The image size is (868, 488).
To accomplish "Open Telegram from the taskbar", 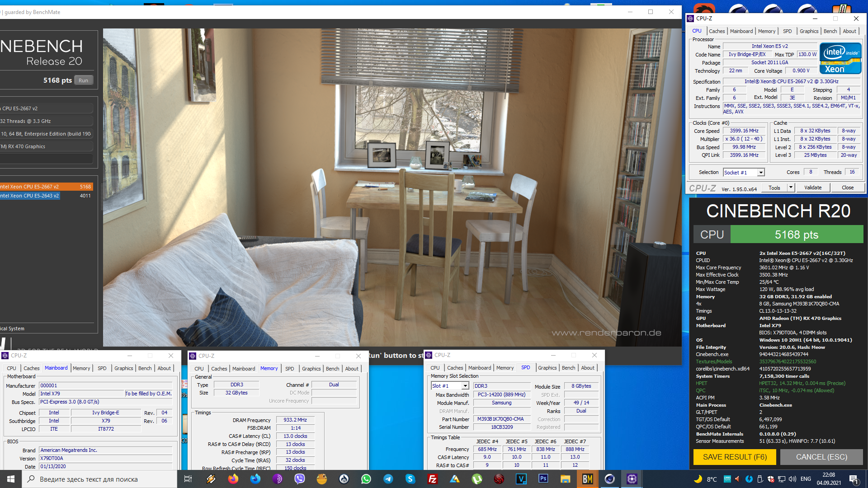I will (x=388, y=479).
